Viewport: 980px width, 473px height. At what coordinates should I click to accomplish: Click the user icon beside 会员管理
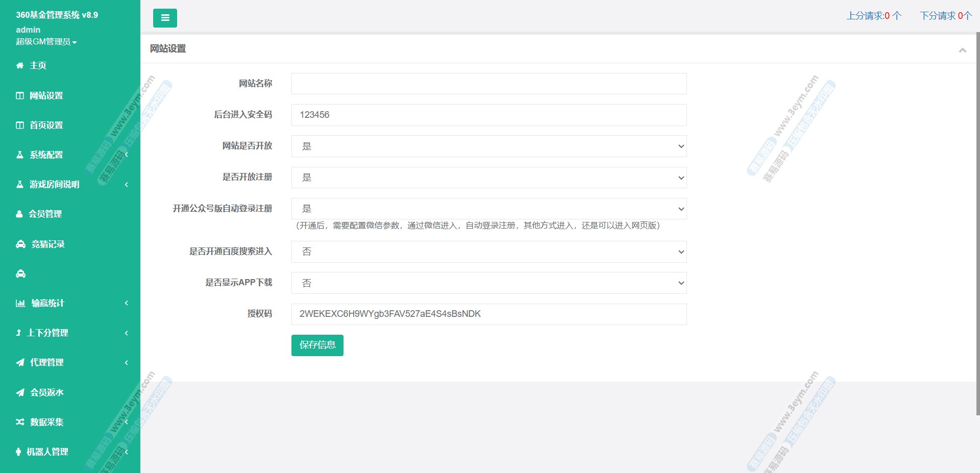tap(19, 214)
